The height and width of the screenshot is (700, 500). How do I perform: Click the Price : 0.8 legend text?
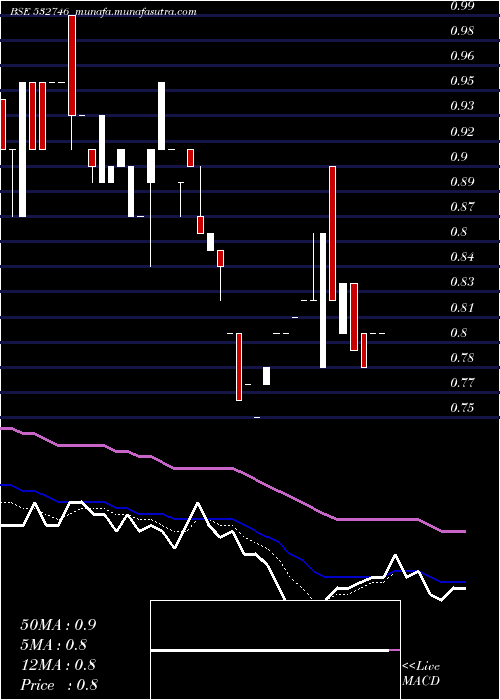pos(59,684)
